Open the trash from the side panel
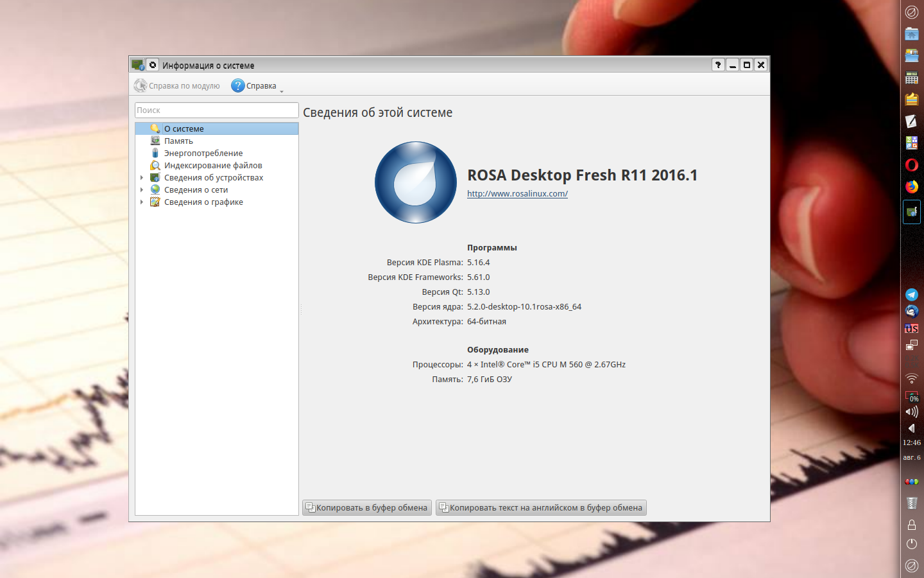Screen dimensions: 924x578 click(912, 503)
